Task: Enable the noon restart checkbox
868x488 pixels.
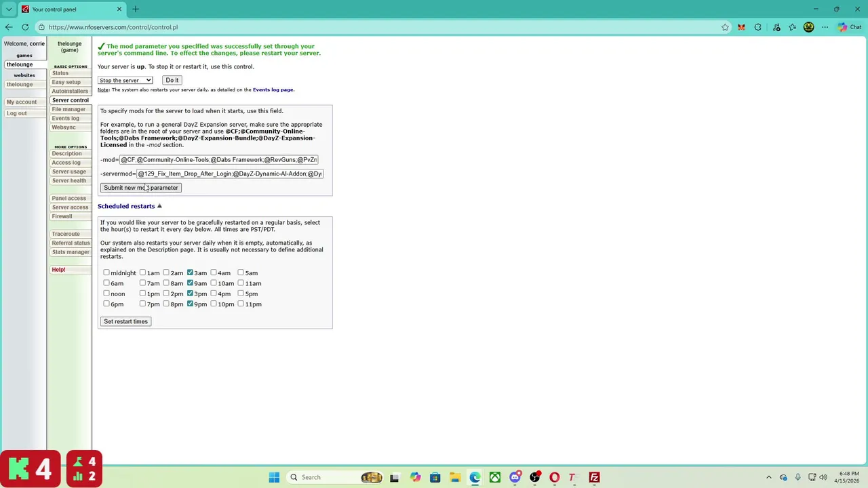Action: (106, 293)
